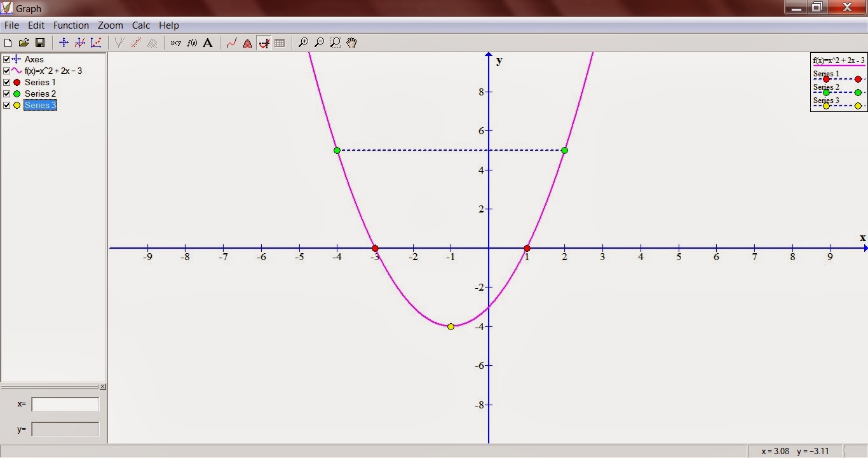Select Series 1 in the list
The height and width of the screenshot is (458, 868).
40,82
